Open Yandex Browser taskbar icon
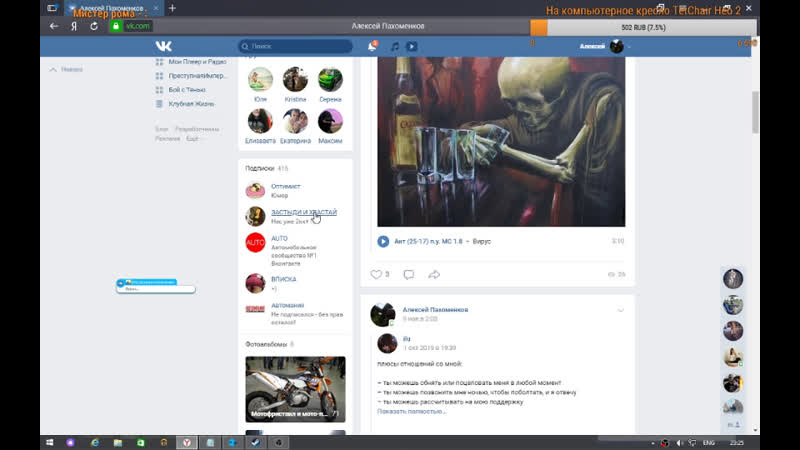The width and height of the screenshot is (800, 450). [x=187, y=442]
